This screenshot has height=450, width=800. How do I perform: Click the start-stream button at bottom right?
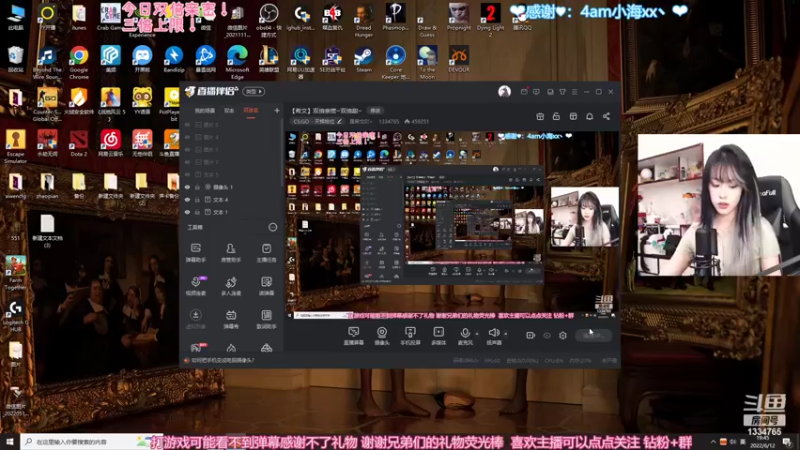click(x=593, y=335)
